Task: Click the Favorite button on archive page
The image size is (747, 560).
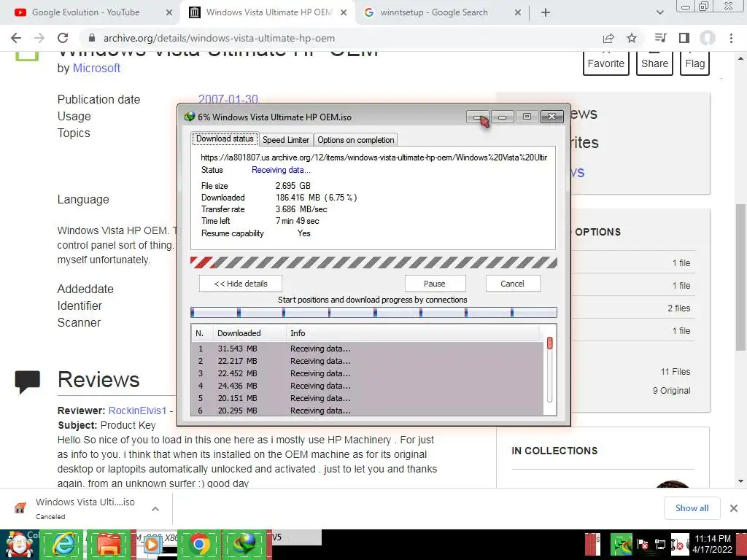Action: (606, 63)
